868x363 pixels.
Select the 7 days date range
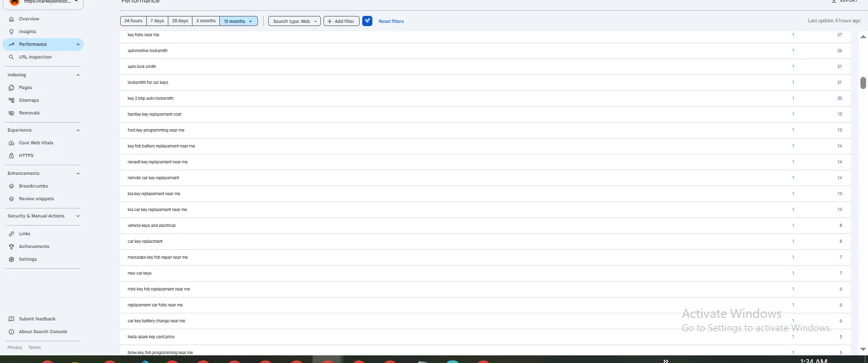click(157, 21)
